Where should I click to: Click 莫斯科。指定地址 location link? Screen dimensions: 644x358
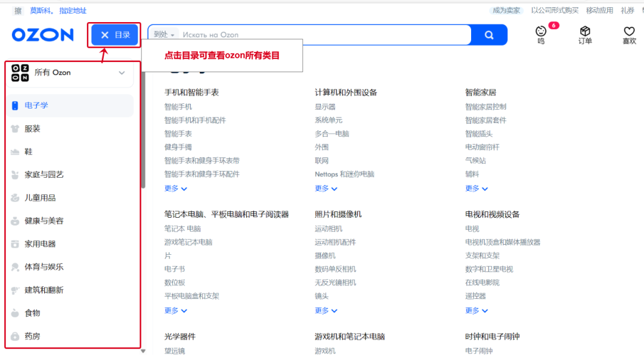pos(58,11)
